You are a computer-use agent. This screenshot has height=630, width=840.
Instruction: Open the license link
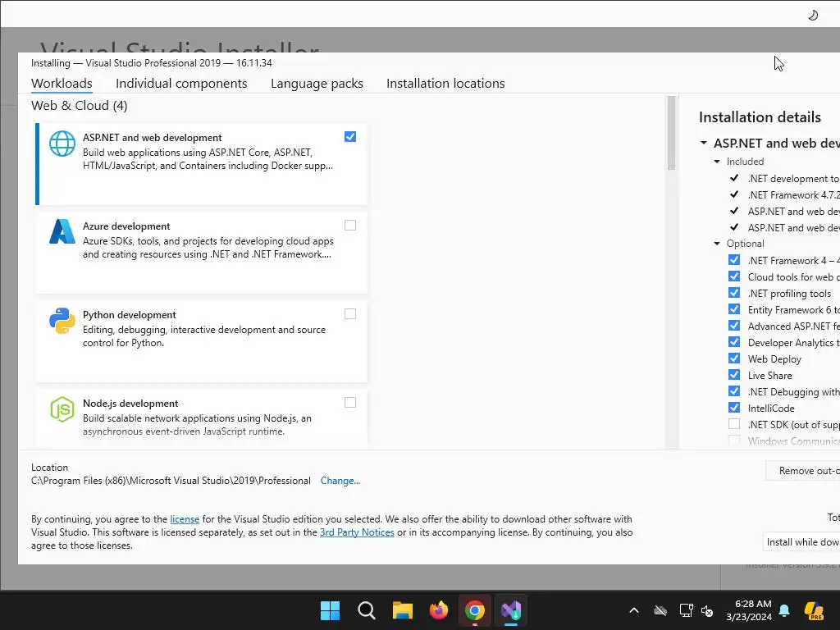(185, 519)
